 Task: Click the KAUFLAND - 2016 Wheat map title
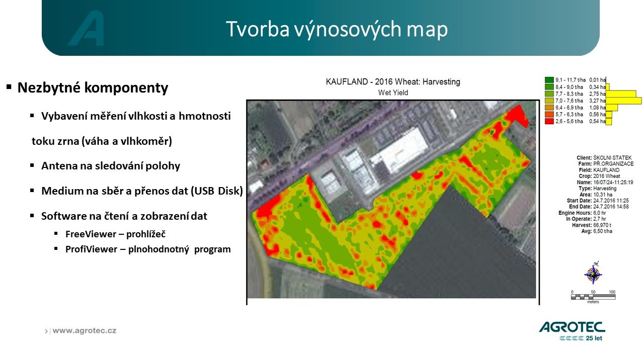tap(393, 81)
